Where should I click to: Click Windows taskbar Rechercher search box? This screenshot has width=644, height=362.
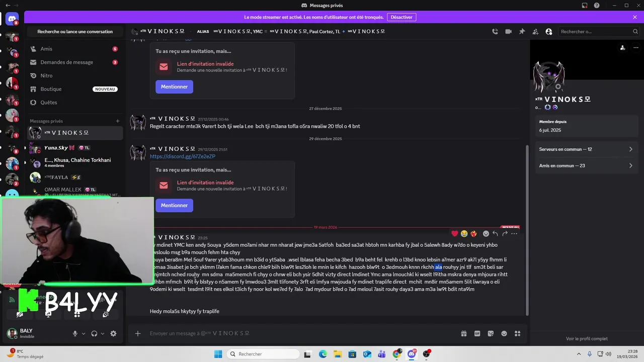[262, 354]
